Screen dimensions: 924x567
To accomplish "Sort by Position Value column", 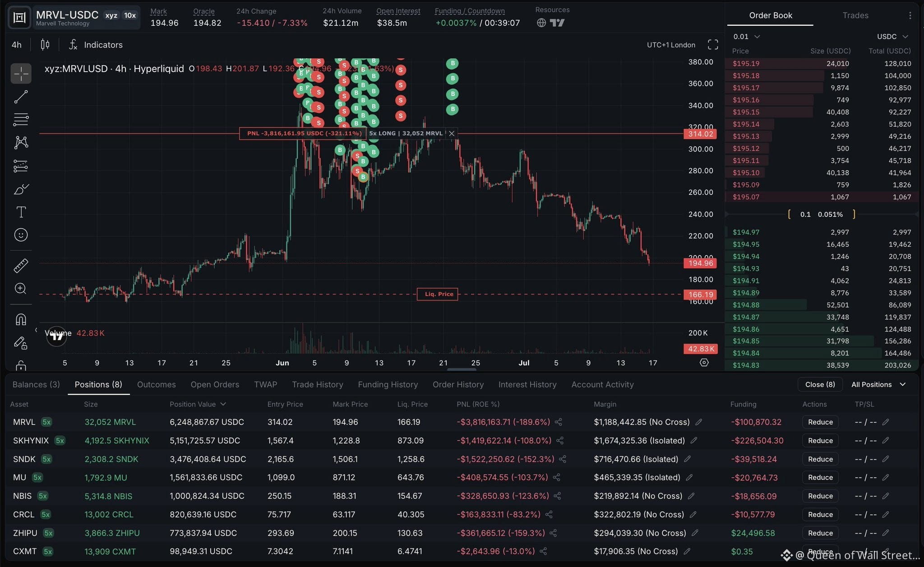I will coord(198,404).
